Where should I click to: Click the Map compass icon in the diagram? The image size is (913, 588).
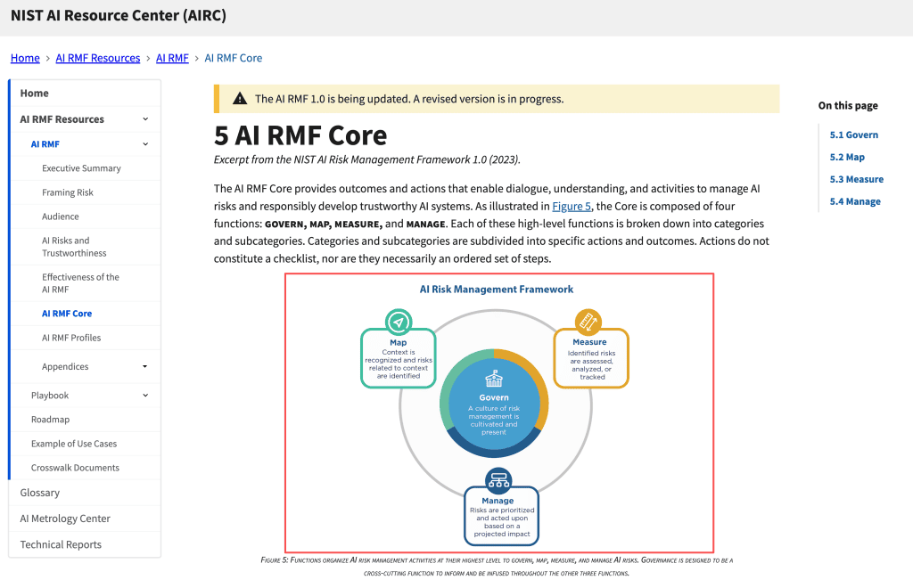(399, 322)
